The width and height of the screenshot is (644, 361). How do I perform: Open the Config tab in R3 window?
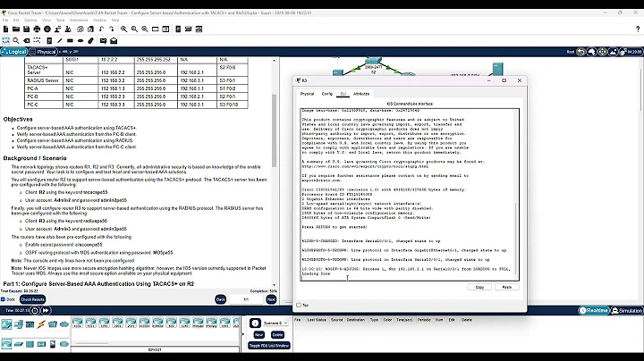coord(327,94)
